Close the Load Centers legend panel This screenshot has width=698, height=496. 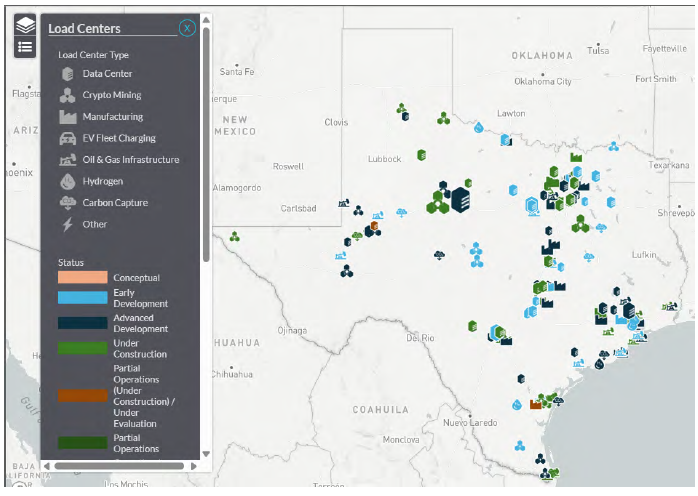point(187,28)
